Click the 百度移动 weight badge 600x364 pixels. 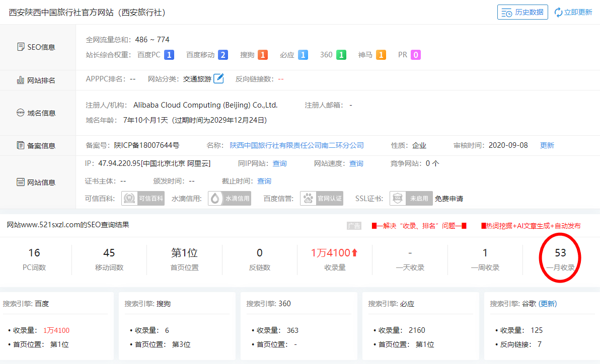pyautogui.click(x=223, y=55)
